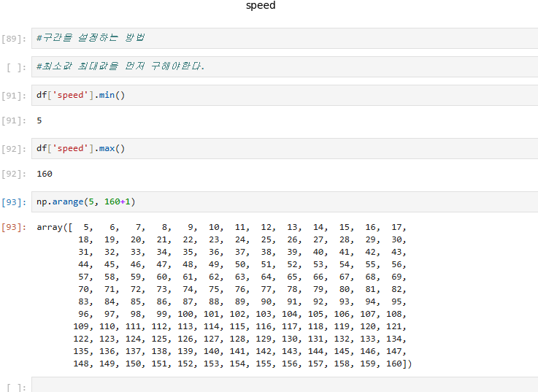Click the [89] prompt label

(14, 39)
